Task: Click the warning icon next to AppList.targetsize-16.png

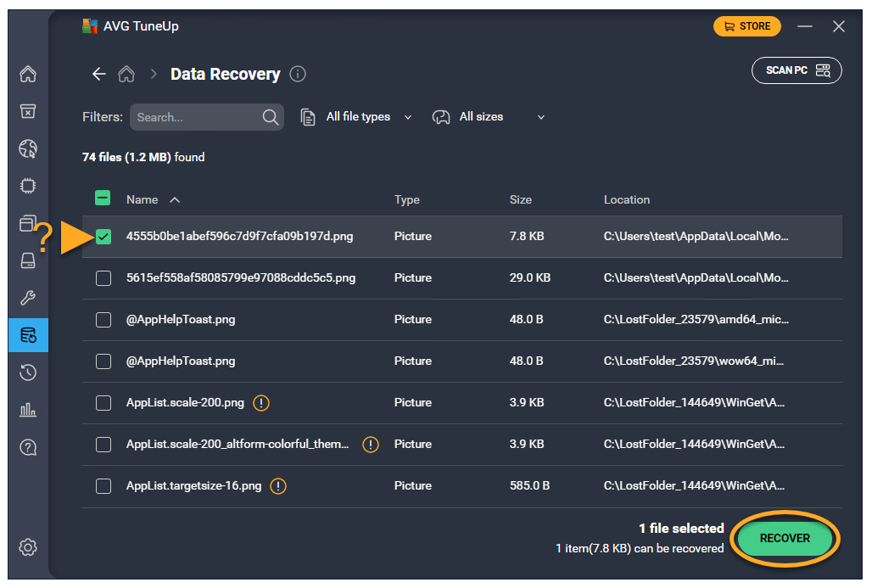Action: pos(278,486)
